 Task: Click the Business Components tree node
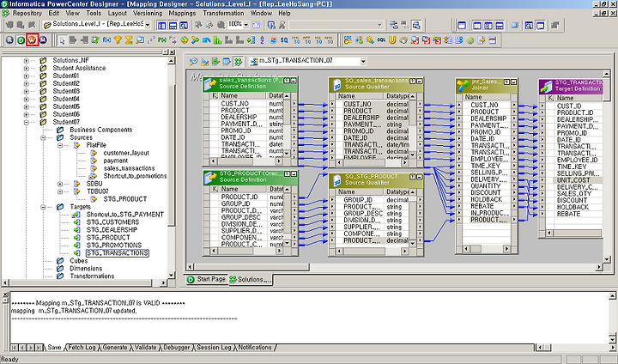[x=101, y=130]
